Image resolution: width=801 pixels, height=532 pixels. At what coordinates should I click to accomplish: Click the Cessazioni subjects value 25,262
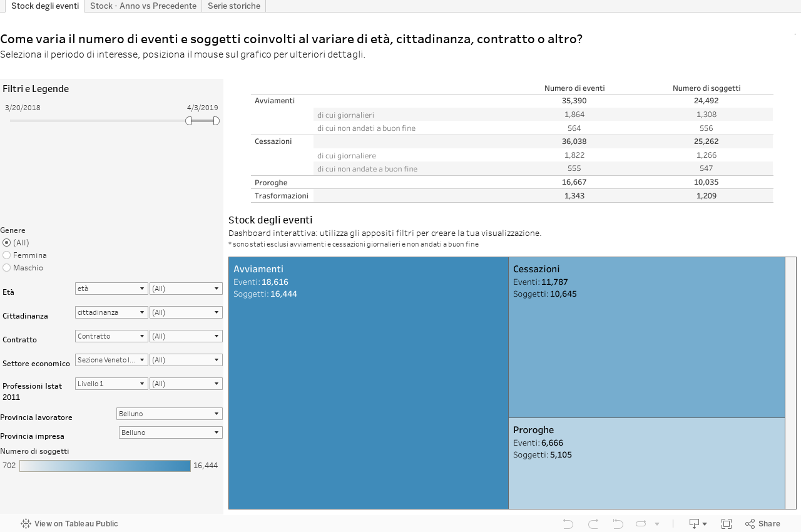(707, 141)
